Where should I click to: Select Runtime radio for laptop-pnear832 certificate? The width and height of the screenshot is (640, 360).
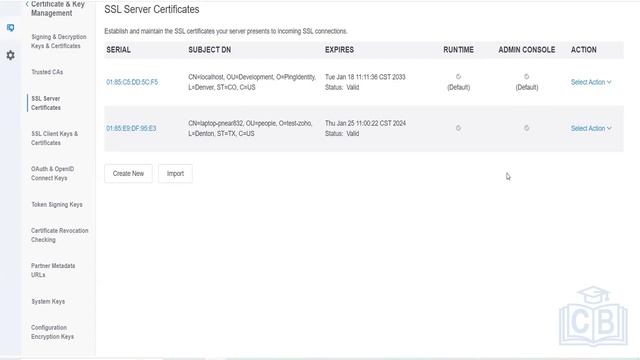(458, 128)
